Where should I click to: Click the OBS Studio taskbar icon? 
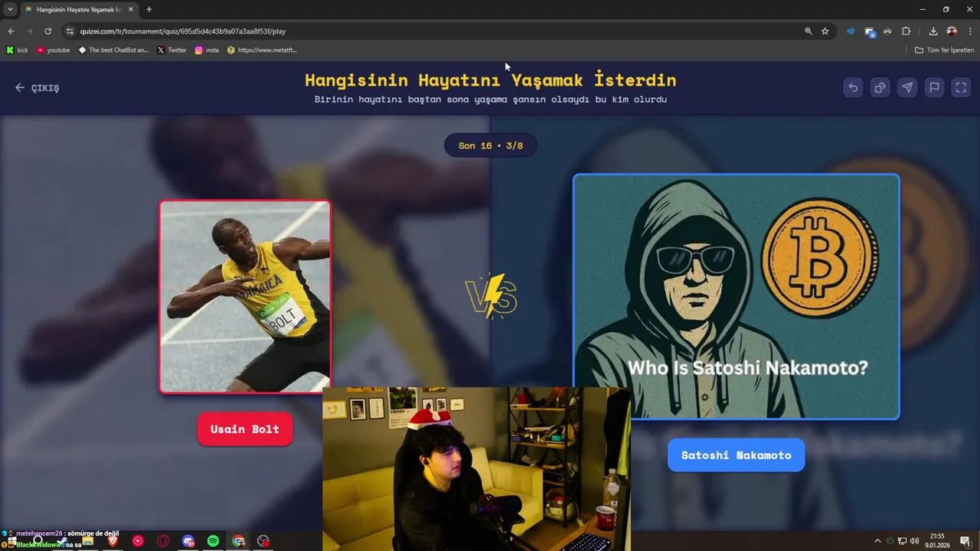(263, 541)
